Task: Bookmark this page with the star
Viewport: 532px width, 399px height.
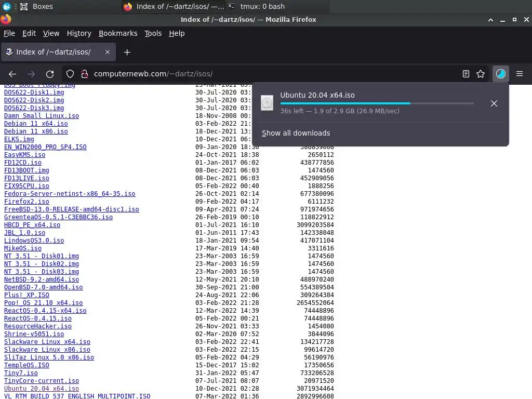Action: 481,74
